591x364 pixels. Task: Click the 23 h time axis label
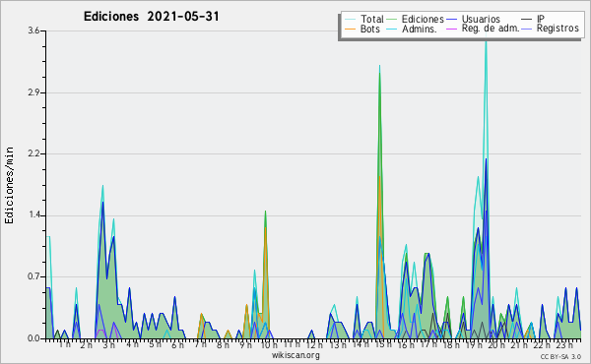pos(564,344)
